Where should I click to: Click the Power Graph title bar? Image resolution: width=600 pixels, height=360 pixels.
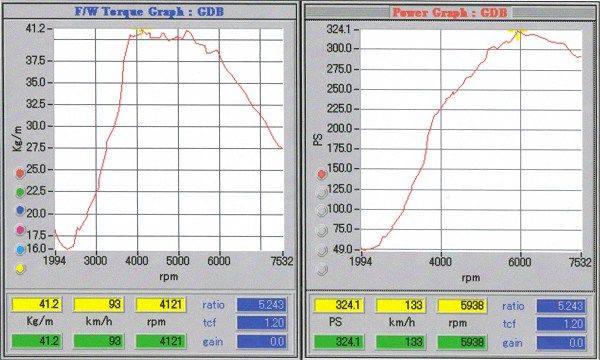click(450, 13)
